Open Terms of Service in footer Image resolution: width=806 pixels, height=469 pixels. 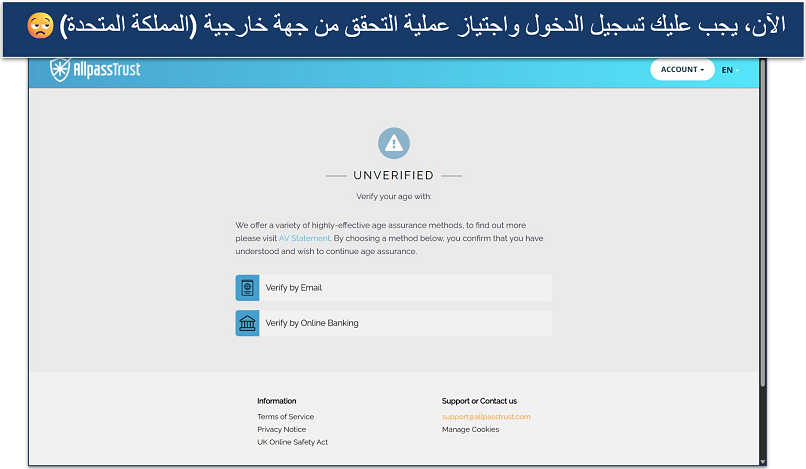point(285,417)
